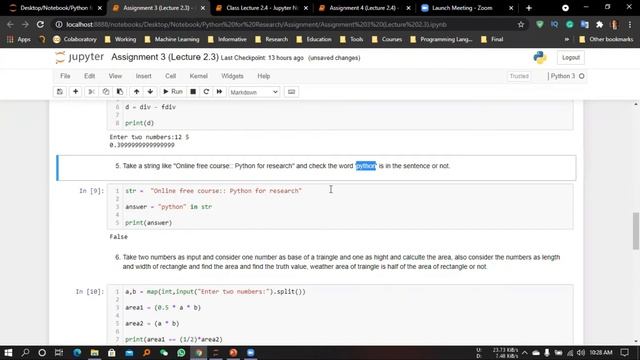Run the selected cell
Viewport: 640px width, 360px height.
173,92
